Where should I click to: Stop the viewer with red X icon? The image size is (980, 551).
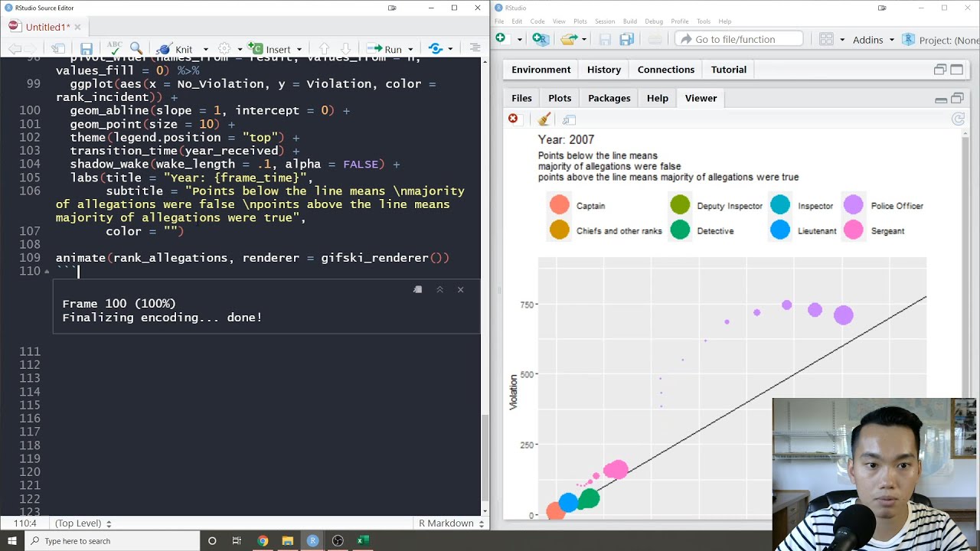(513, 119)
